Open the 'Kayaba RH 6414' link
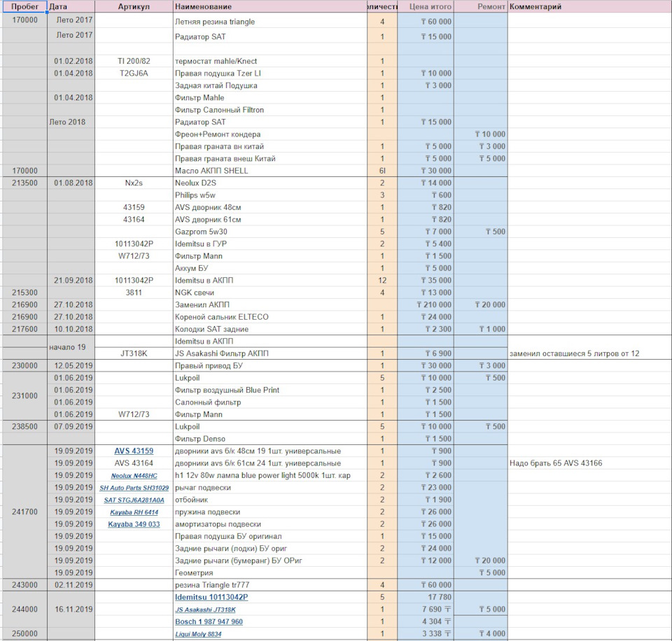 pos(134,512)
